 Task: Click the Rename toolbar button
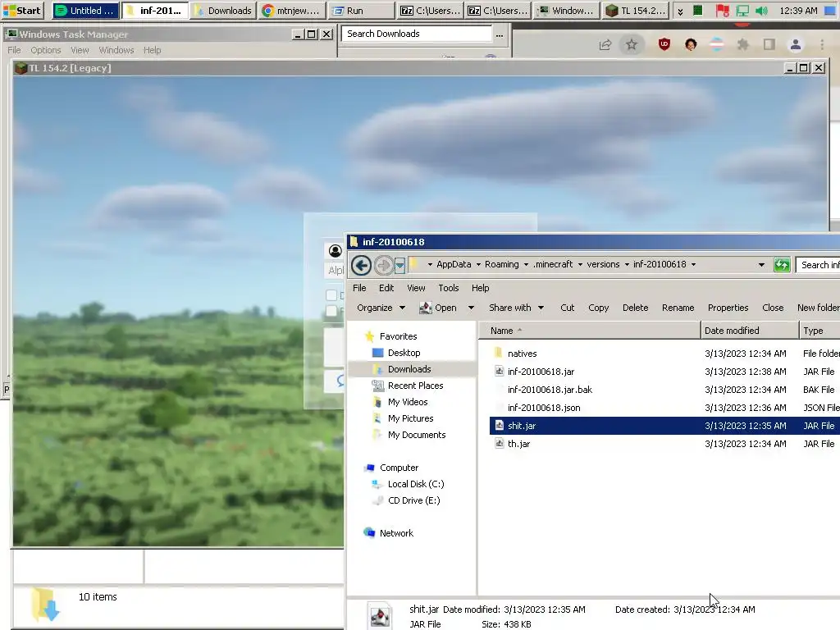[x=678, y=308]
